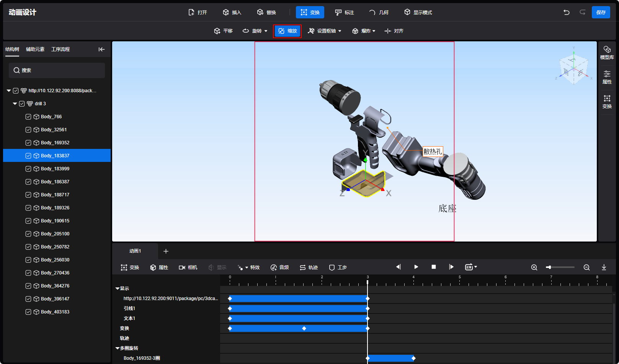Viewport: 619px width, 364px height.
Task: Click the undo arrow icon
Action: click(x=566, y=12)
